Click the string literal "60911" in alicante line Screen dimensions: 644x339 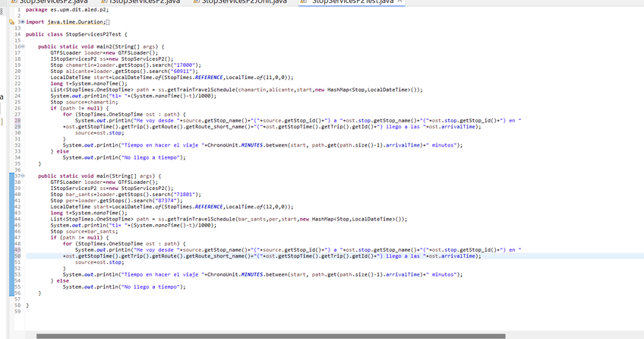pos(182,71)
